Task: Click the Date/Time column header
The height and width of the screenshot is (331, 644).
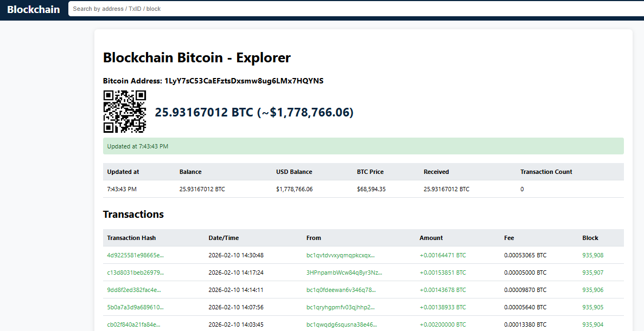Action: (x=224, y=238)
